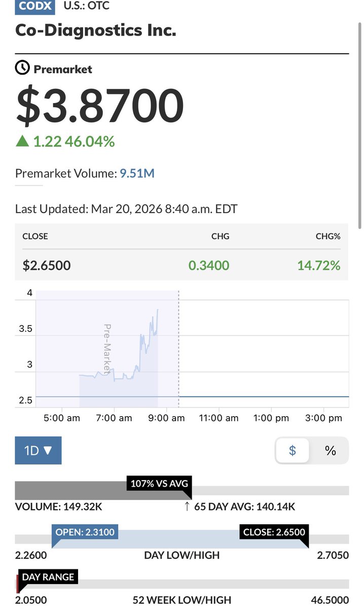This screenshot has height=609, width=364.
Task: Click the Last Updated timestamp line
Action: [x=126, y=209]
